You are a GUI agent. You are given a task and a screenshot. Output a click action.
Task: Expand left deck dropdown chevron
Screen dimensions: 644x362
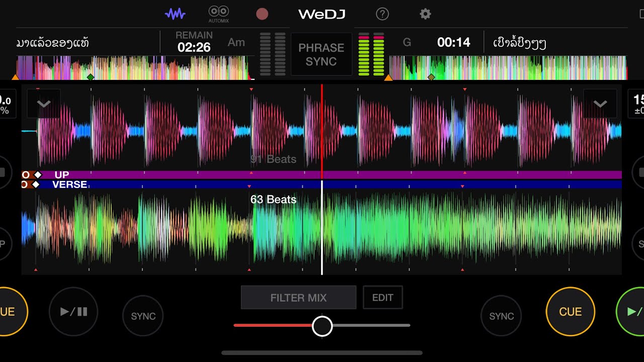44,104
